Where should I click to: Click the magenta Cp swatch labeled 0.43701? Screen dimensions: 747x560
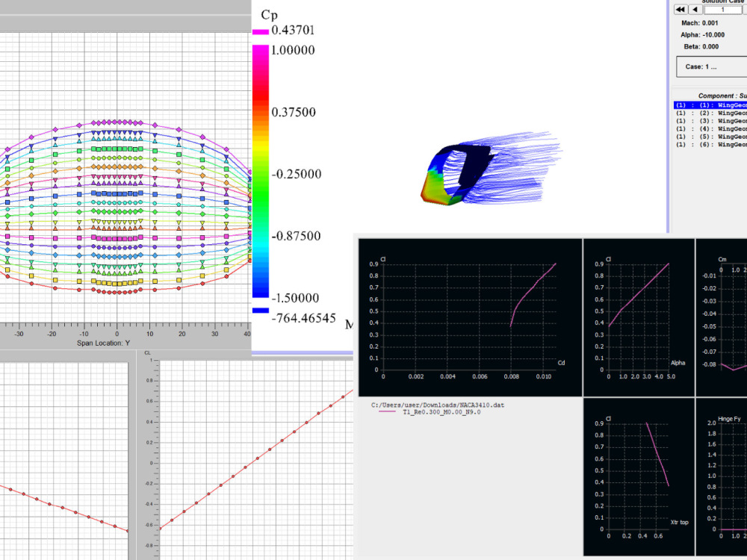pyautogui.click(x=259, y=31)
